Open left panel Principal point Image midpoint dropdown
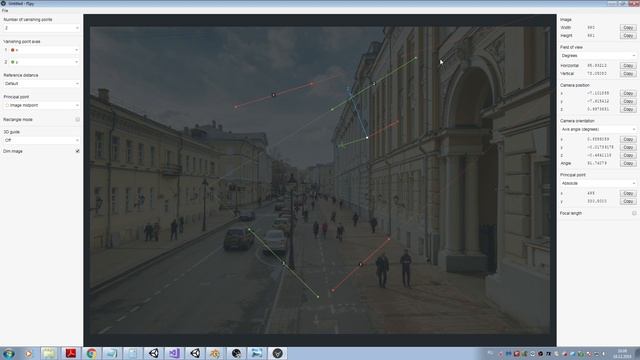Image resolution: width=640 pixels, height=360 pixels. pos(41,105)
